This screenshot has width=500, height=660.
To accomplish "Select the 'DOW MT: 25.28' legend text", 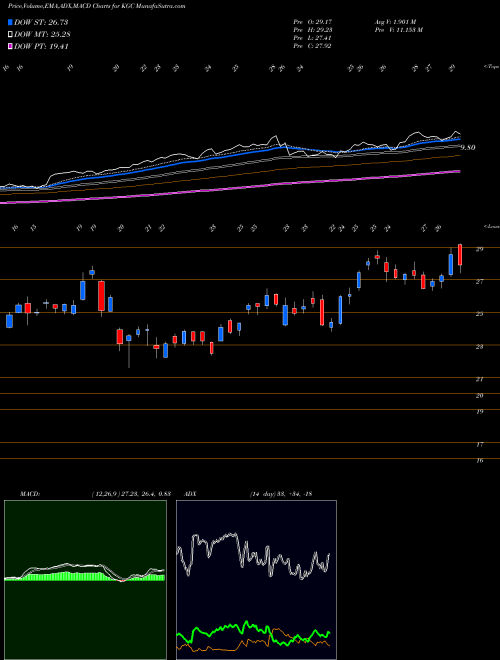I will [42, 35].
